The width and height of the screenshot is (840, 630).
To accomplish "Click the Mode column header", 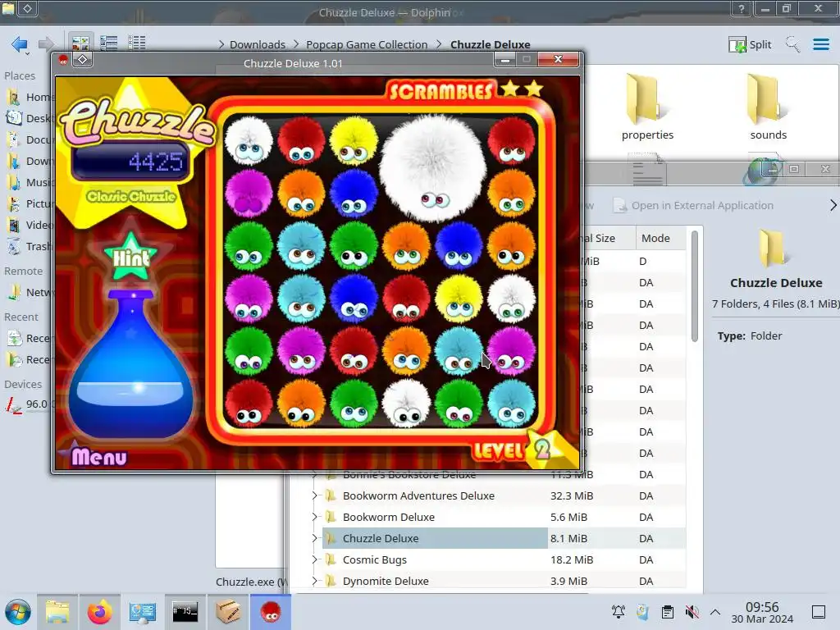I will coord(655,238).
